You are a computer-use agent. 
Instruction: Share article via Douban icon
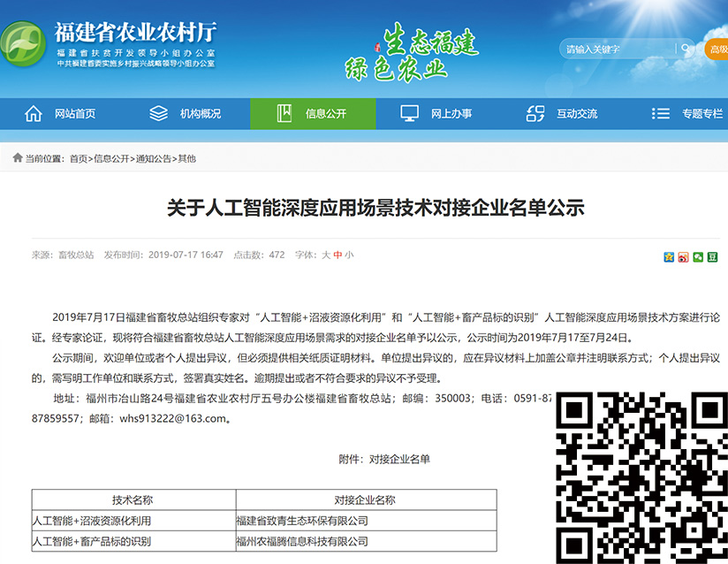(712, 256)
